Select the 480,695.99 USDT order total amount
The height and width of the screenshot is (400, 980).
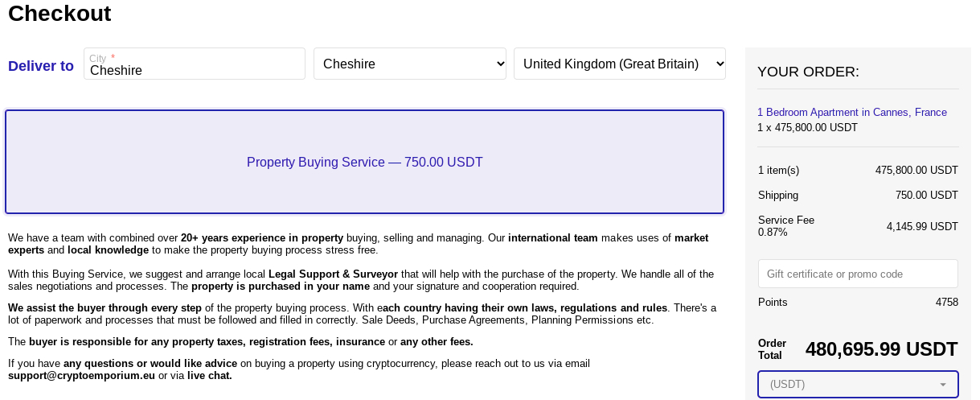tap(881, 349)
